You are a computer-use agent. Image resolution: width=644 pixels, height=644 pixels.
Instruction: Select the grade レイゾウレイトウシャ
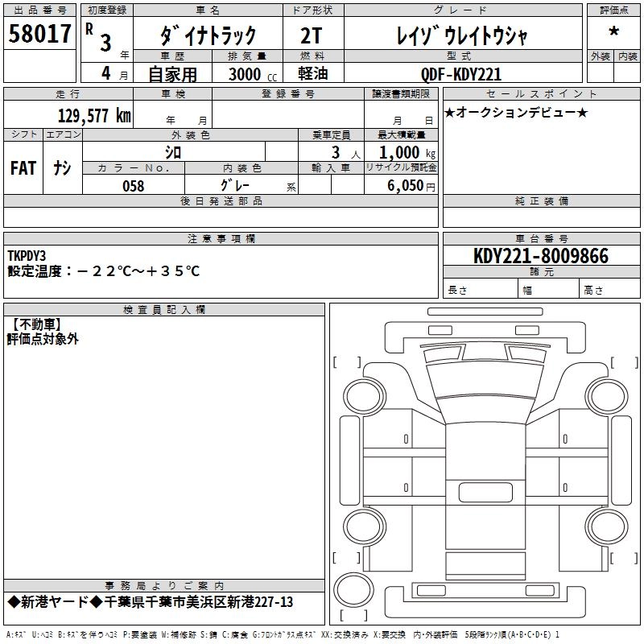(462, 35)
